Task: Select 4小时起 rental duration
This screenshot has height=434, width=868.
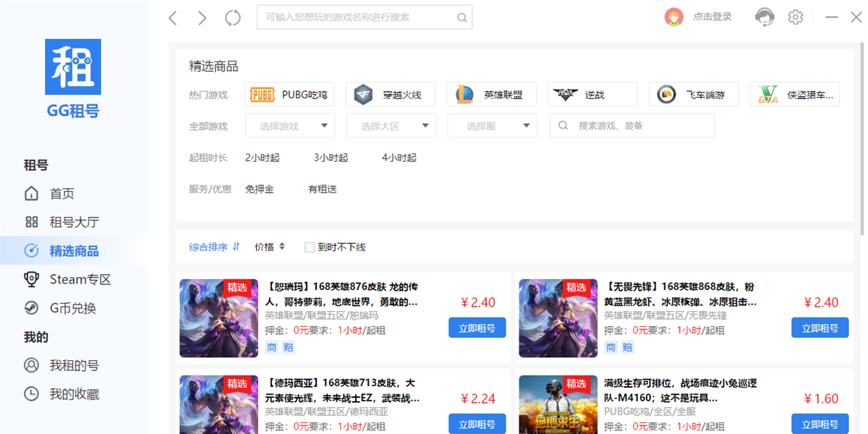Action: click(399, 158)
